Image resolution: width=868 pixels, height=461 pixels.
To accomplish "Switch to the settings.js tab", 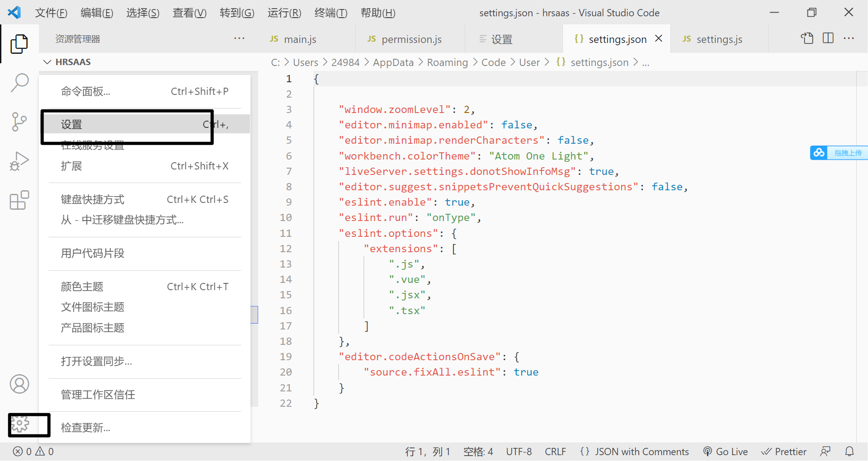I will click(719, 39).
